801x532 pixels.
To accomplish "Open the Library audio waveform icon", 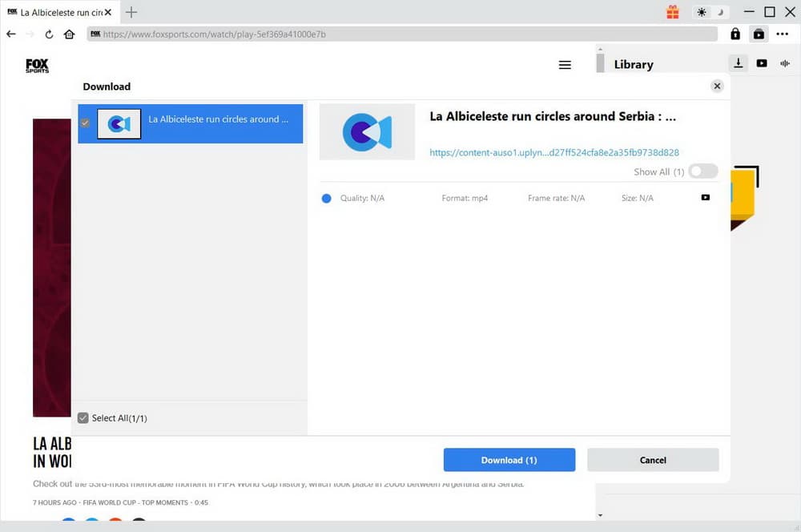I will (x=785, y=63).
